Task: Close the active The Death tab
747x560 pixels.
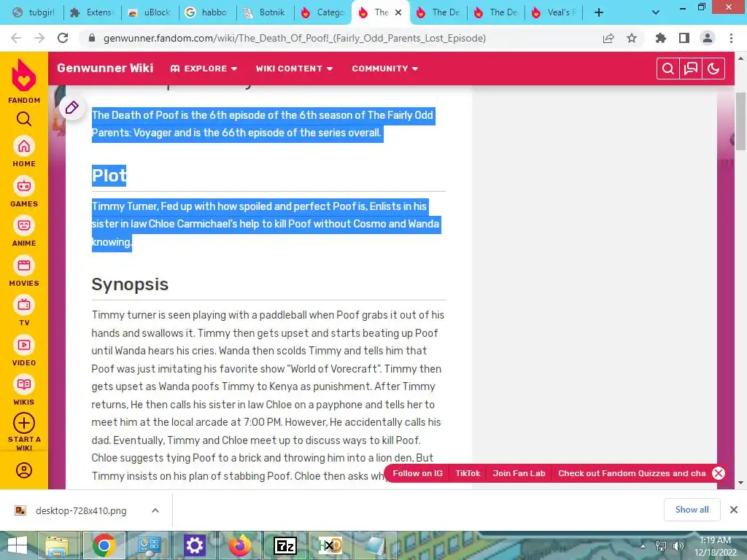Action: [x=398, y=12]
